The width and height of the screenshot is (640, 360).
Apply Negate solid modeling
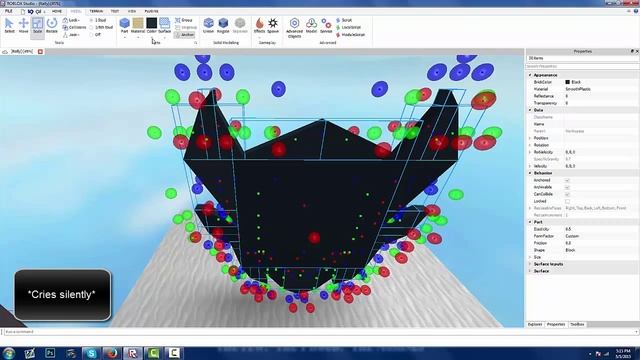(x=223, y=25)
